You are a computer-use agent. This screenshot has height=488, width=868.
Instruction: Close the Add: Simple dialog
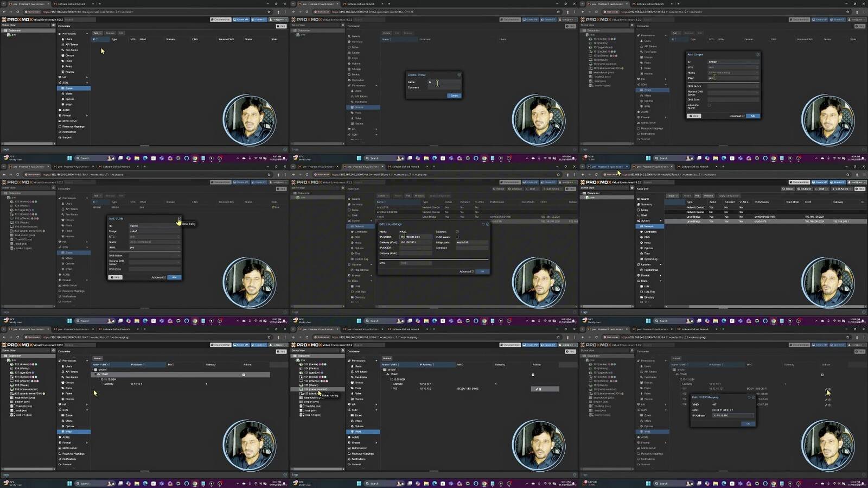(758, 54)
